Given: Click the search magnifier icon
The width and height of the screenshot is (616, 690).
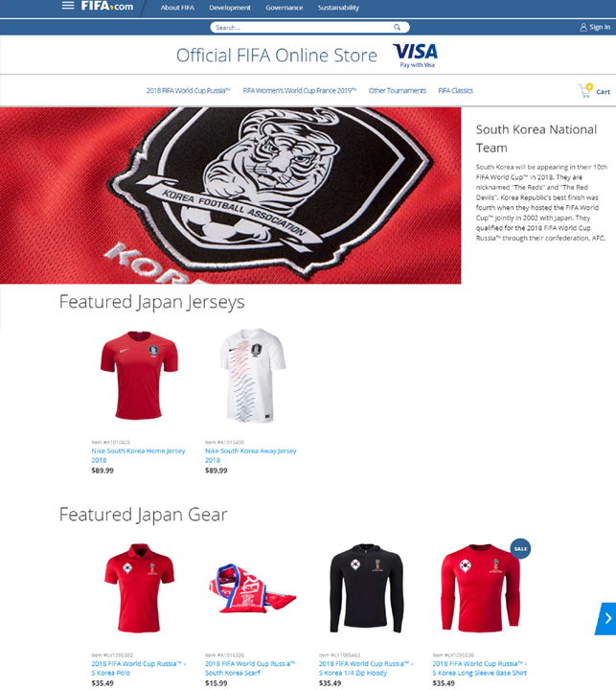Looking at the screenshot, I should (x=397, y=27).
